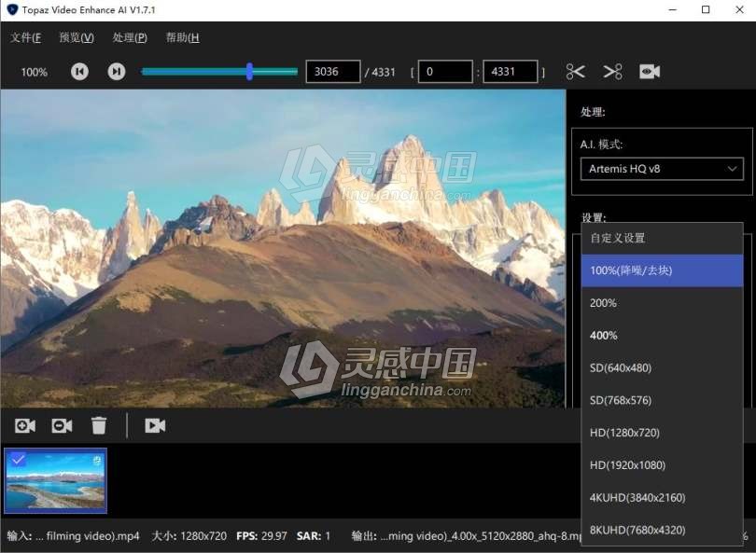Viewport: 756px width, 553px height.
Task: Pick SD(768x576) output size
Action: [662, 400]
